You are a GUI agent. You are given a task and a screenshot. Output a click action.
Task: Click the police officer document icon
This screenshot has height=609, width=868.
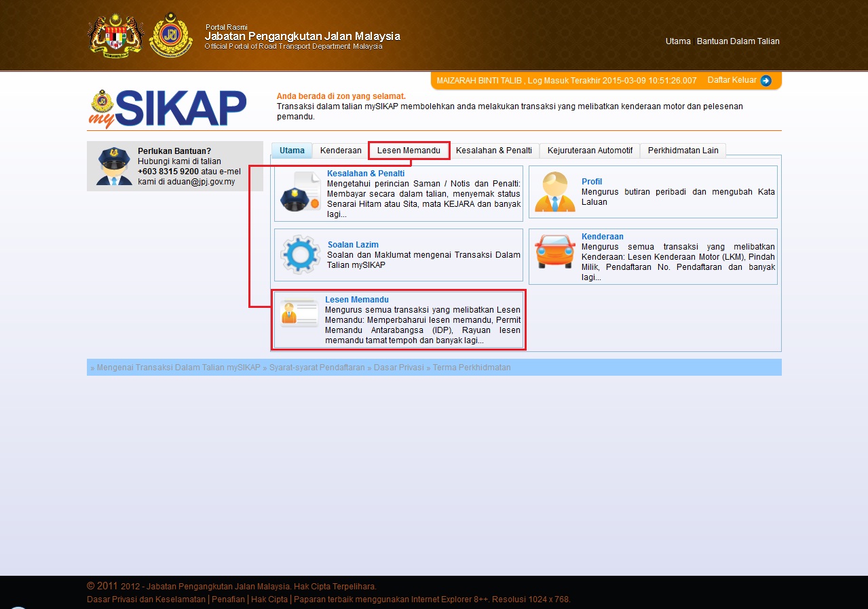coord(300,193)
